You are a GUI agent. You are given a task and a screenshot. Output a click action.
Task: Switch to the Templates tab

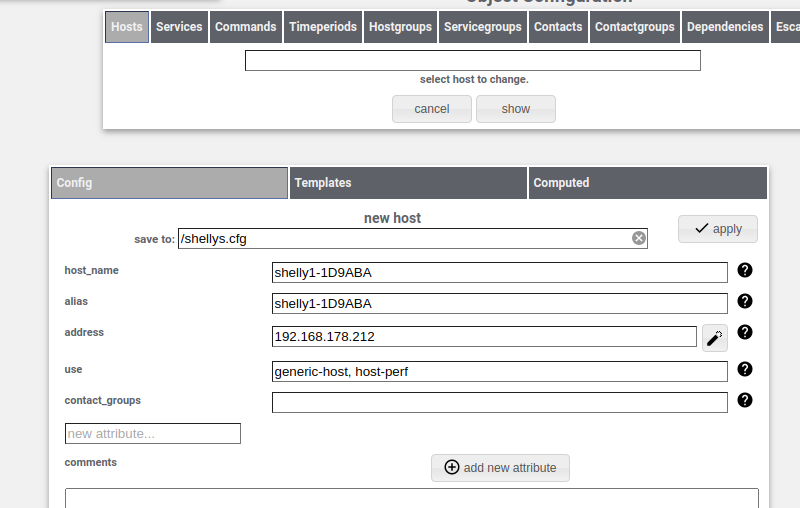[x=408, y=183]
